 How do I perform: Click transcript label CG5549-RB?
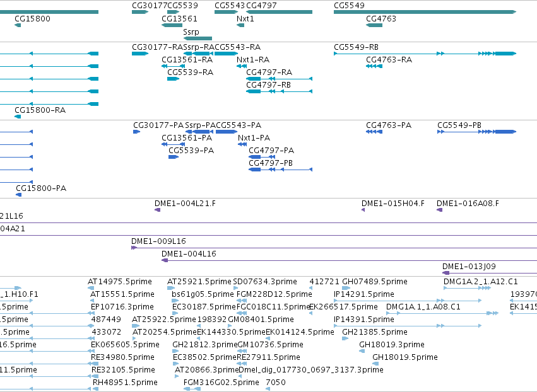(356, 47)
